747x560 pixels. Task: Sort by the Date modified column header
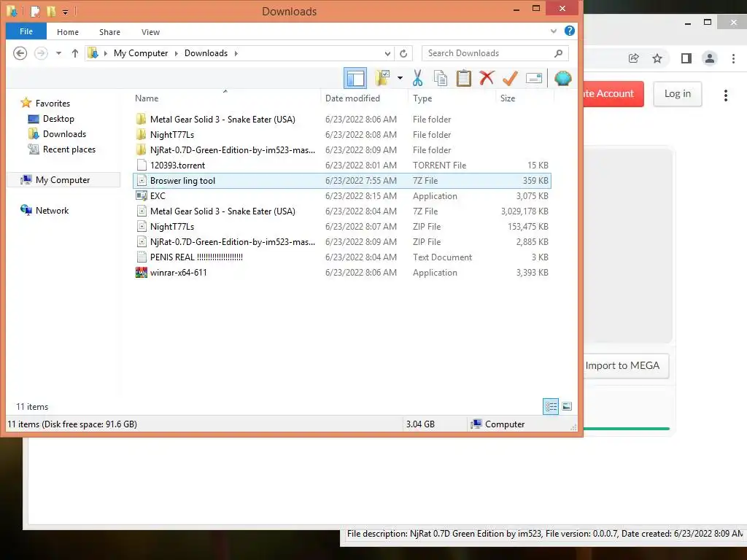coord(364,98)
